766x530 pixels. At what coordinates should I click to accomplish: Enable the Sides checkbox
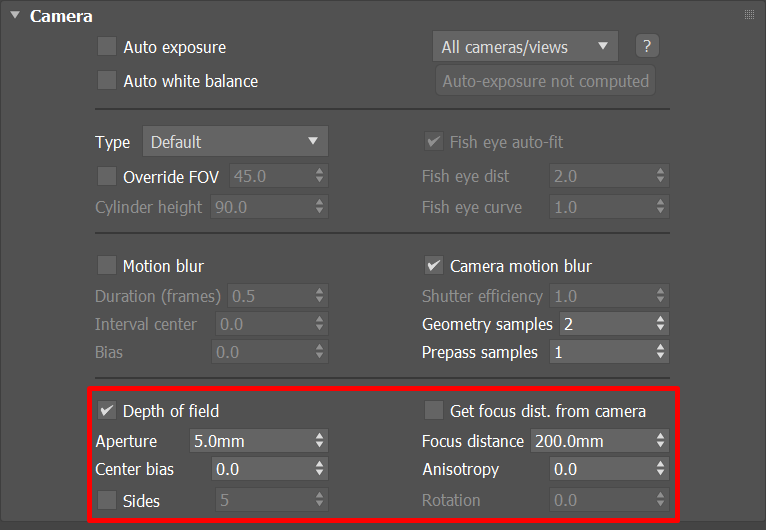pyautogui.click(x=107, y=500)
